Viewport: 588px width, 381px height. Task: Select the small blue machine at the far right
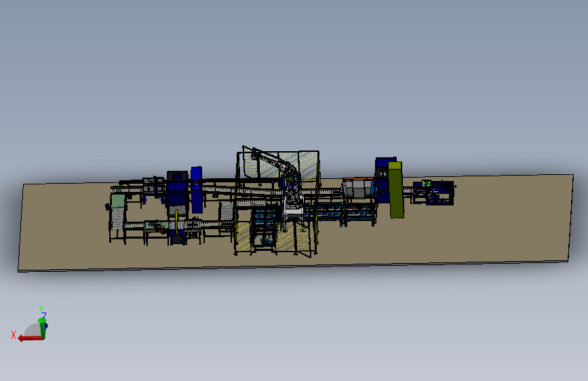coord(435,193)
